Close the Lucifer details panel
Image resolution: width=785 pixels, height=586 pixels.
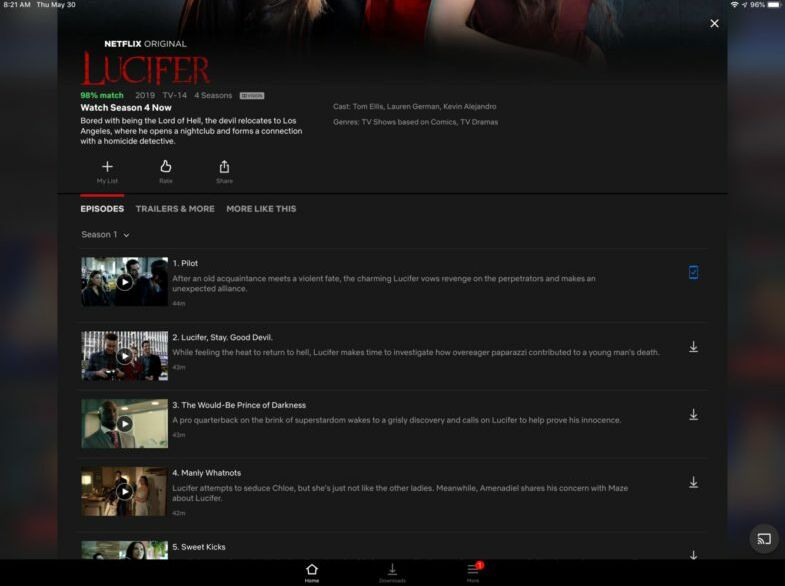(x=714, y=24)
